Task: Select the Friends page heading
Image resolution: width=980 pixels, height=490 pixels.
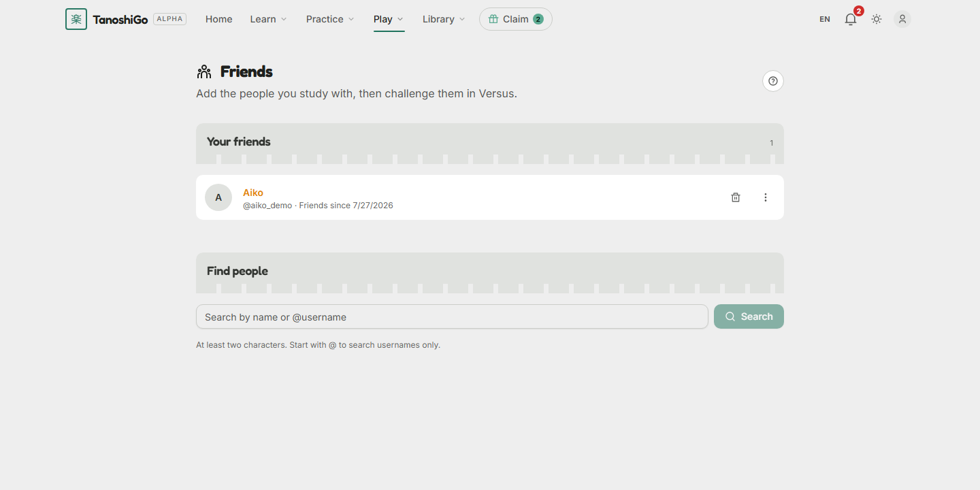Action: coord(246,71)
